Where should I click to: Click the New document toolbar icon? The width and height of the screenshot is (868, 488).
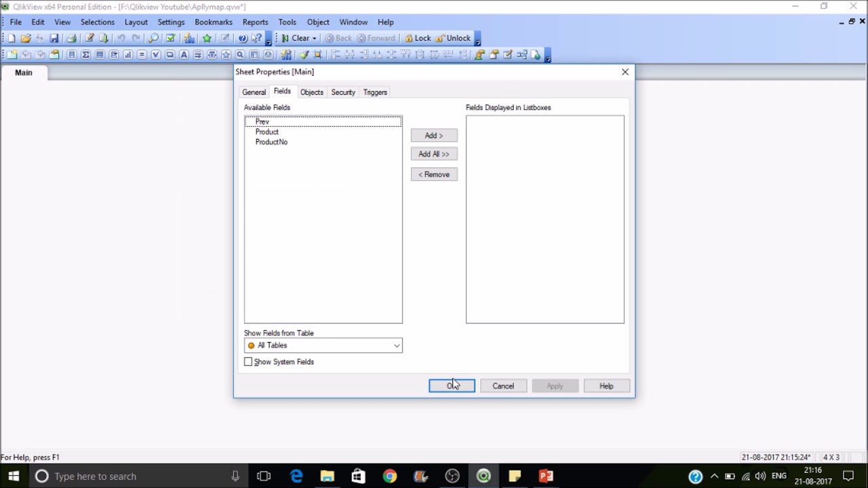tap(12, 38)
